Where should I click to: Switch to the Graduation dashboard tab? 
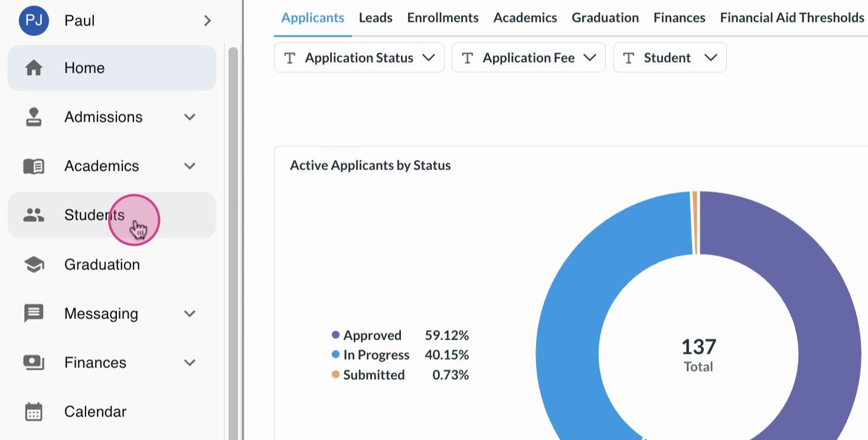[605, 18]
